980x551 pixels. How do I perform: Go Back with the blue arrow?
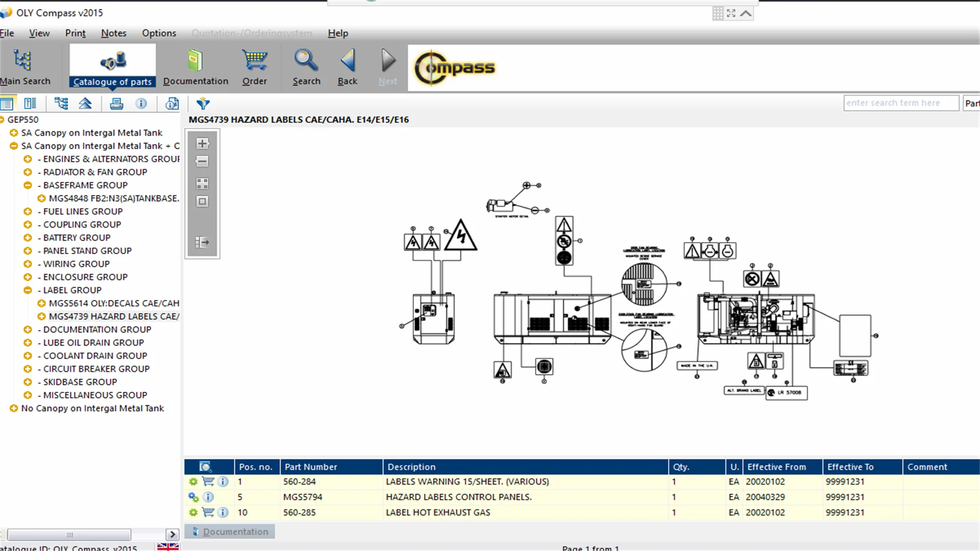click(x=348, y=67)
